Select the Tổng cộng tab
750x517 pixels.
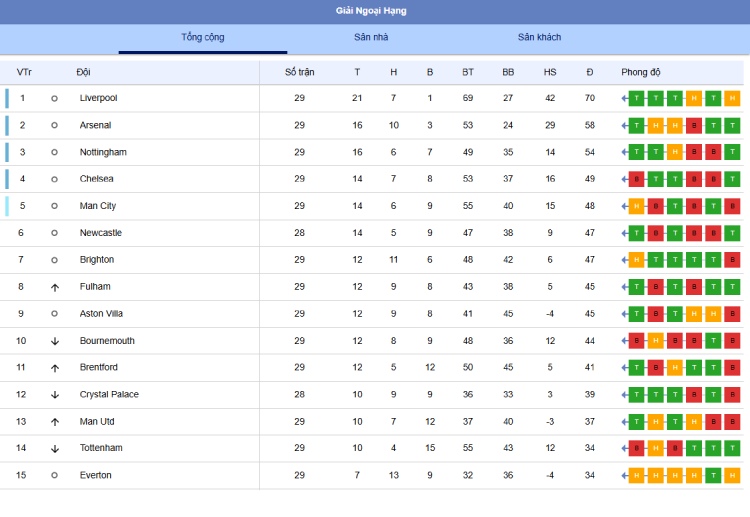click(x=203, y=38)
